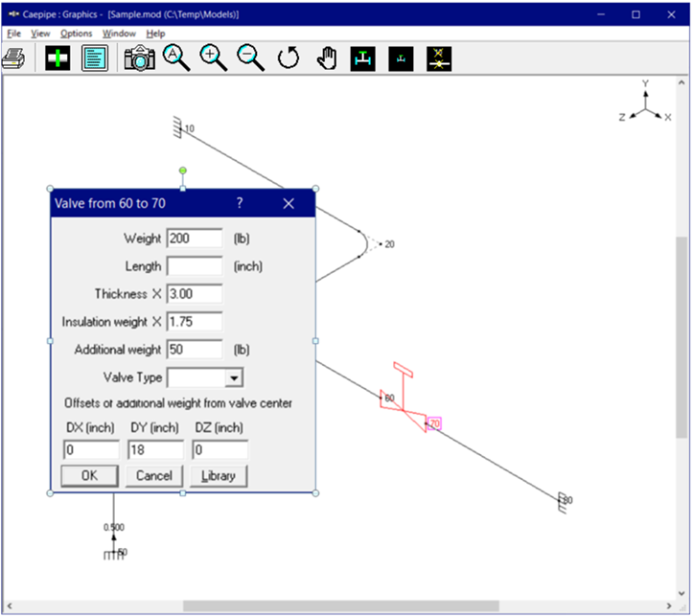This screenshot has height=616, width=693.
Task: Click the horizontal scrollbar thumb
Action: tap(341, 605)
